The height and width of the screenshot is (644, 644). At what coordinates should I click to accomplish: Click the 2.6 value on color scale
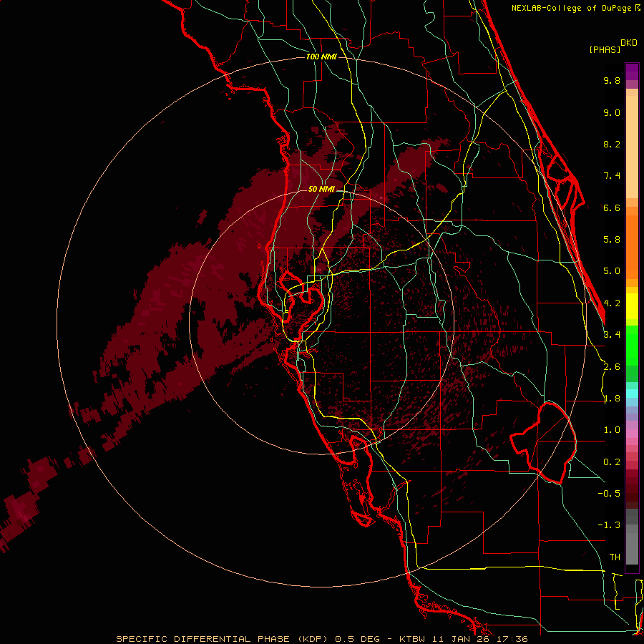click(612, 367)
